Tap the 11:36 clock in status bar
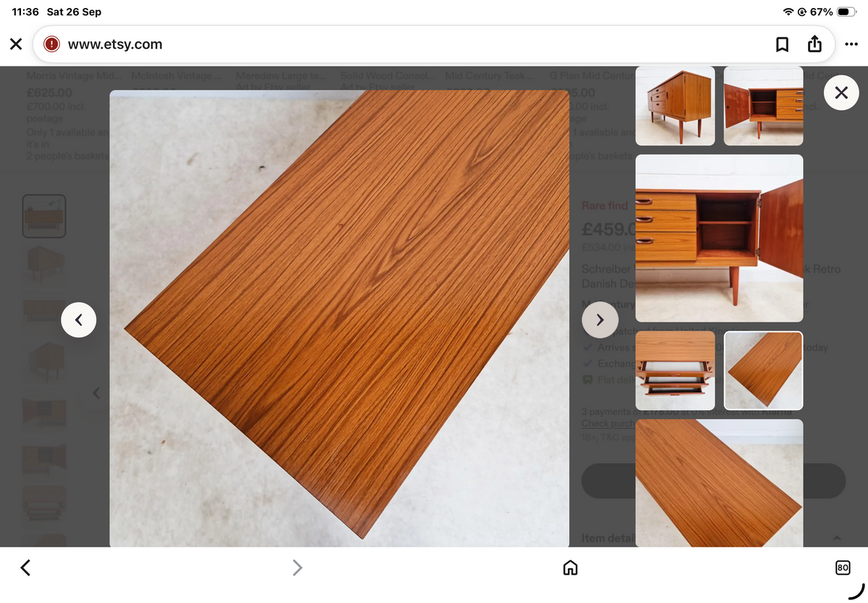Viewport: 868px width, 603px height. 25,12
